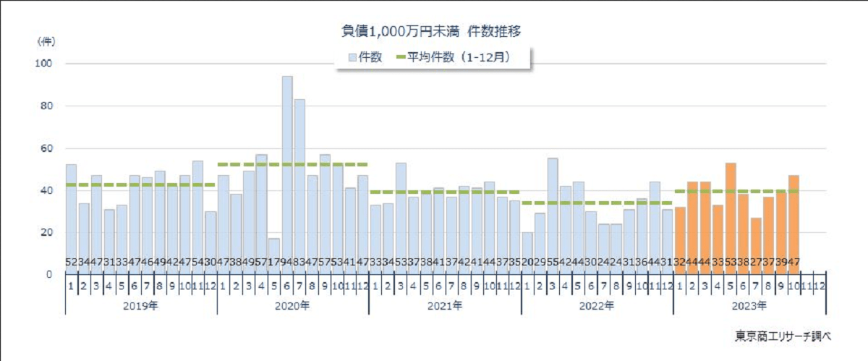Click the 100 label on y-axis

44,64
